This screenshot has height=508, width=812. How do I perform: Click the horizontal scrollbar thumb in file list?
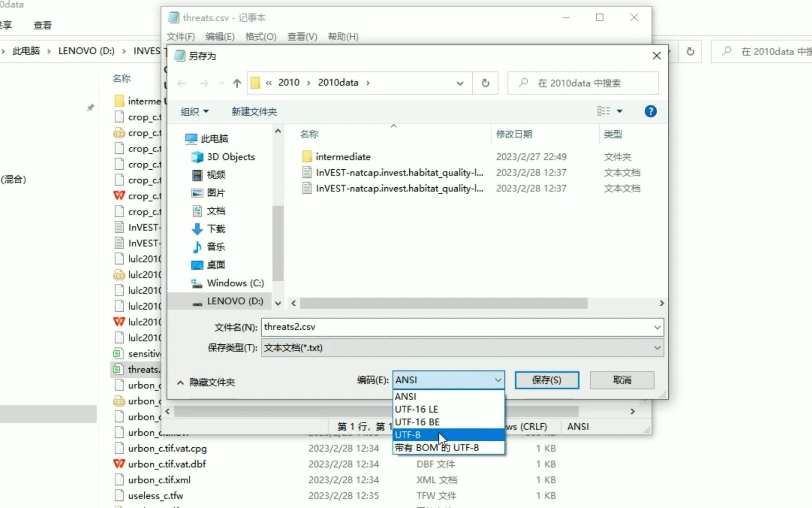(x=444, y=303)
